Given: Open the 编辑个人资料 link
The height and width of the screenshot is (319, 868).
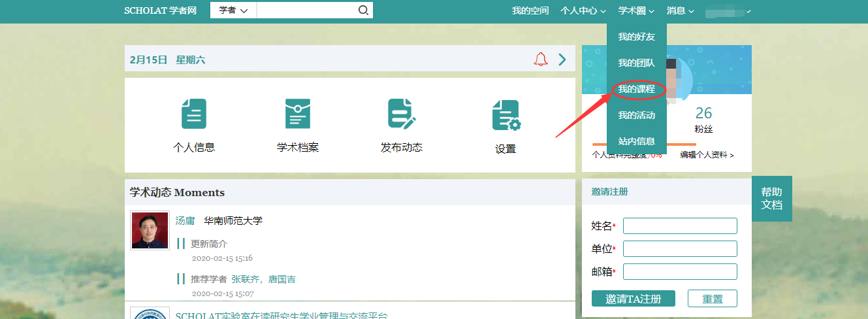Looking at the screenshot, I should tap(706, 156).
